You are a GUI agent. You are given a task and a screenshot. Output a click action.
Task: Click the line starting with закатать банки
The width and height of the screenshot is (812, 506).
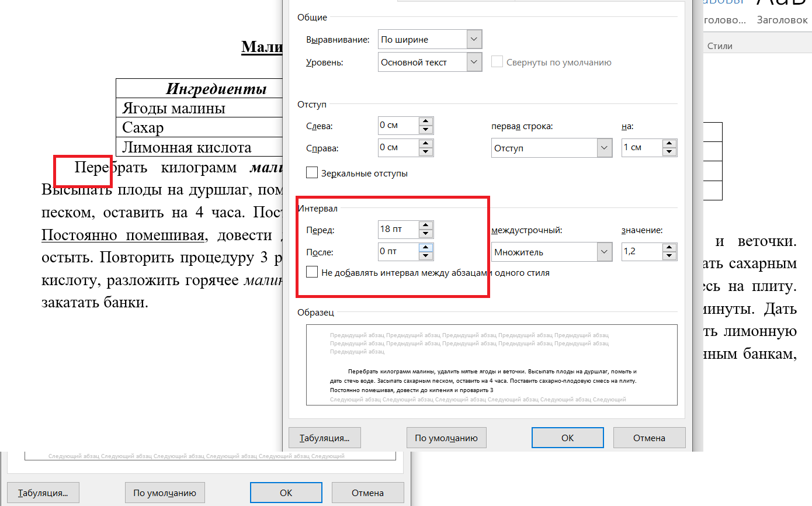pos(95,303)
